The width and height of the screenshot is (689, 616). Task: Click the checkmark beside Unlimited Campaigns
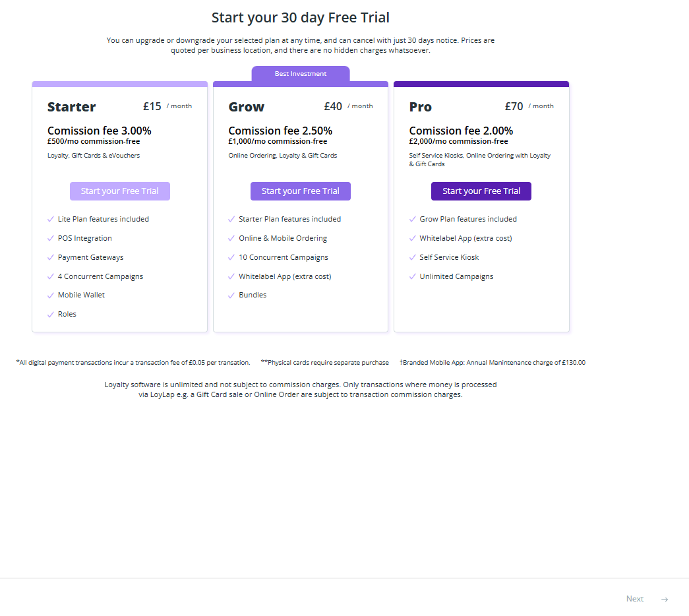[412, 276]
